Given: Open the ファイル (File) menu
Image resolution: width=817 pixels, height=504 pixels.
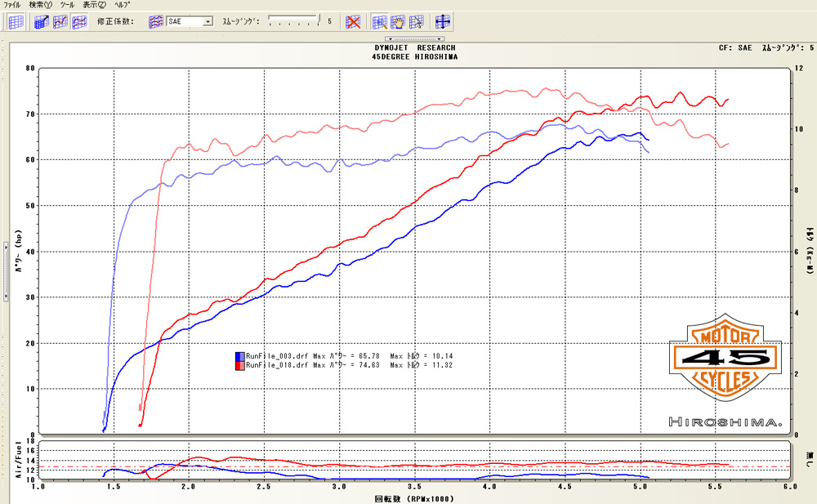Looking at the screenshot, I should click(x=12, y=5).
